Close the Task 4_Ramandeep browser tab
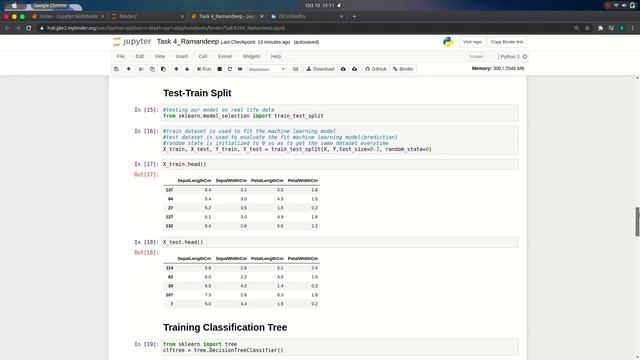 point(262,16)
